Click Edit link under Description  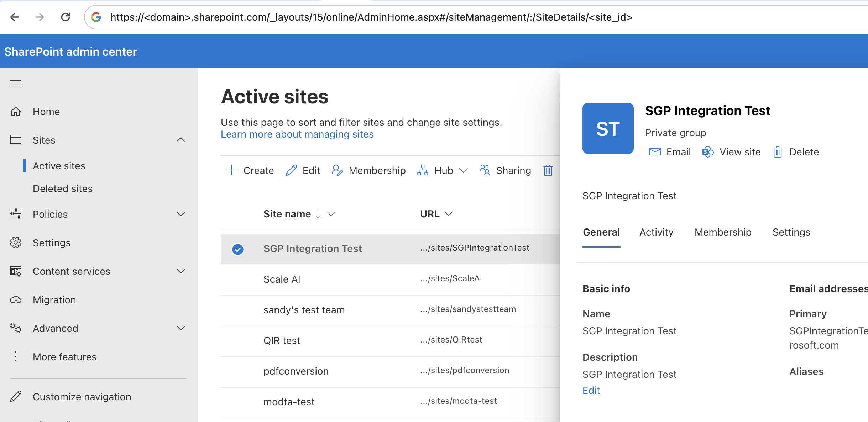tap(591, 390)
